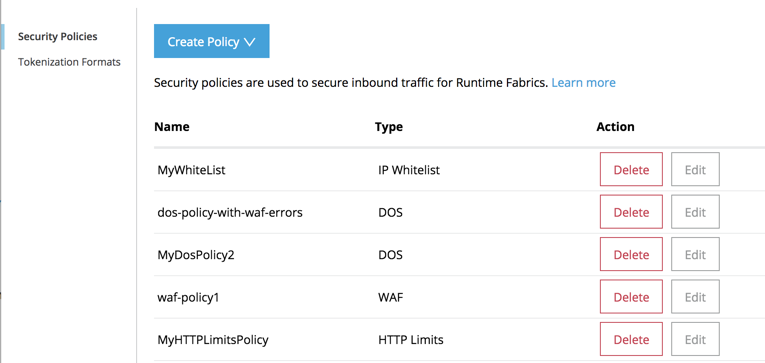The width and height of the screenshot is (765, 363).
Task: Click the Action column header
Action: [615, 127]
